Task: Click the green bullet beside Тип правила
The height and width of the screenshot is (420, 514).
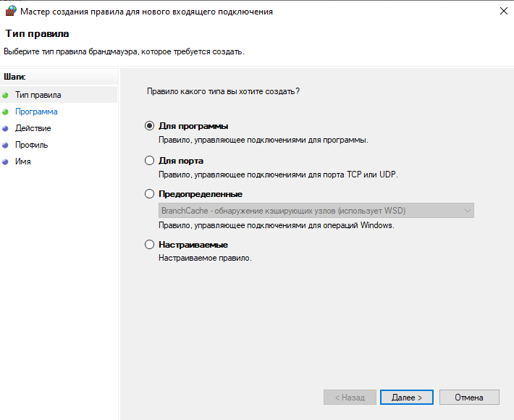Action: point(5,95)
